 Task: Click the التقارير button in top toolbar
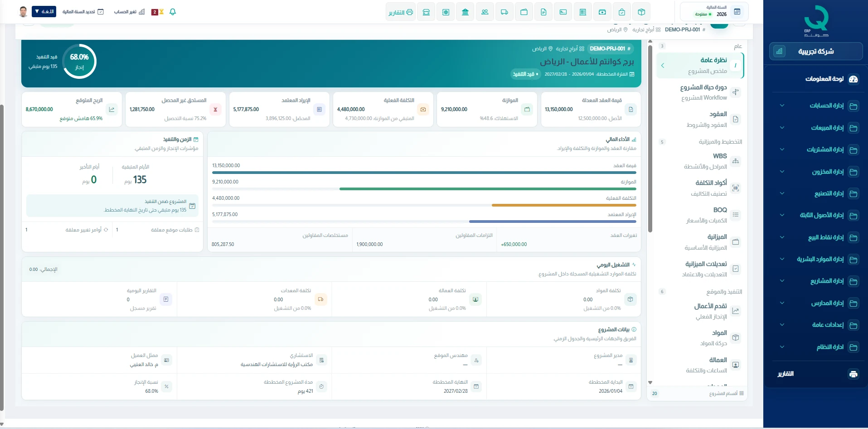(x=401, y=12)
